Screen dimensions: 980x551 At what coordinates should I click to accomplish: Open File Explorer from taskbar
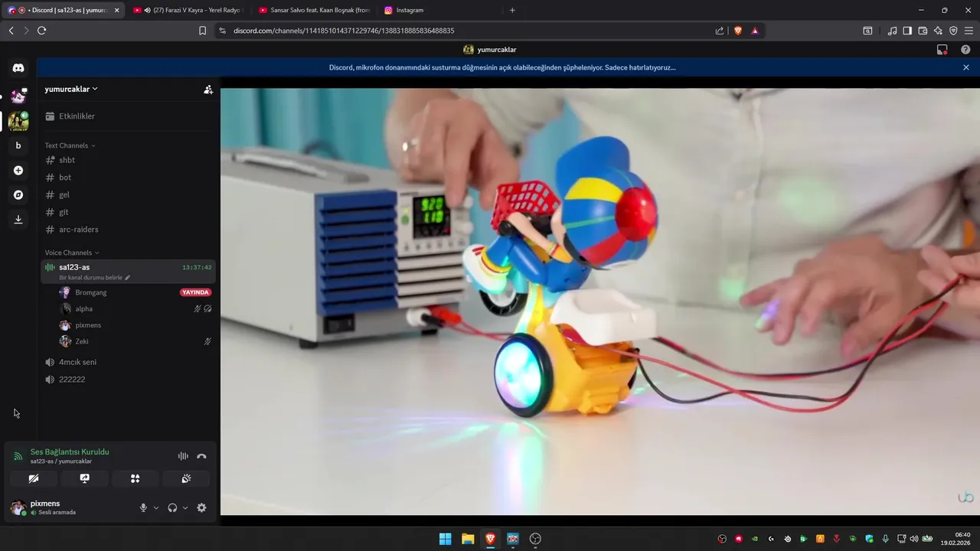468,539
